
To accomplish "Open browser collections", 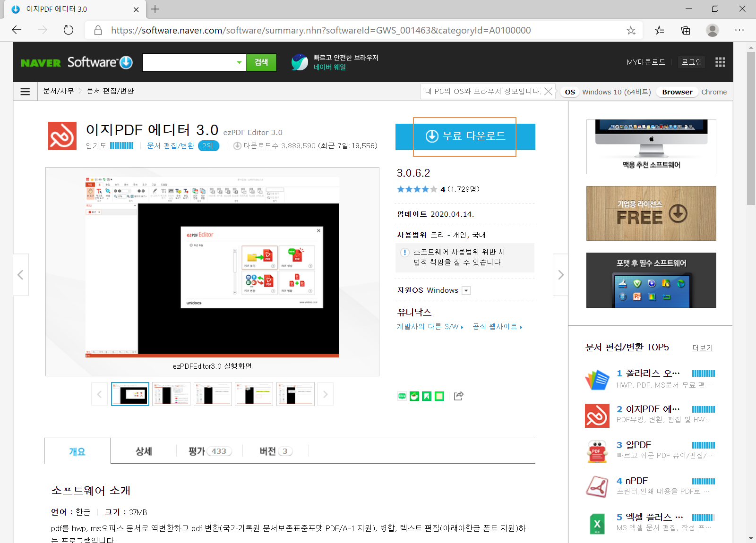I will 686,30.
